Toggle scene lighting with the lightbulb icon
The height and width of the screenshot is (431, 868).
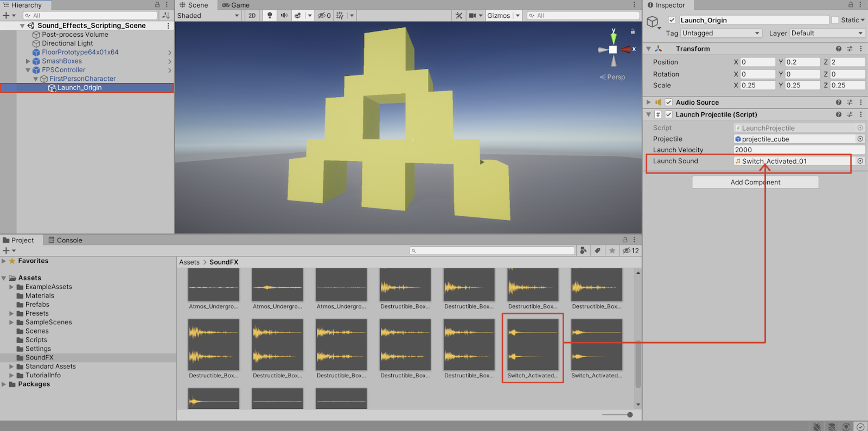(x=270, y=15)
